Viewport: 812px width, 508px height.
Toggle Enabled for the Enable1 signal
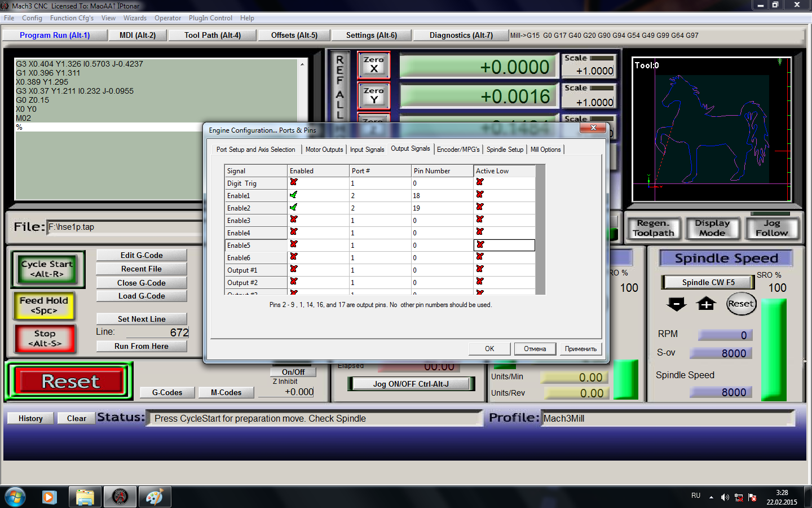click(294, 195)
